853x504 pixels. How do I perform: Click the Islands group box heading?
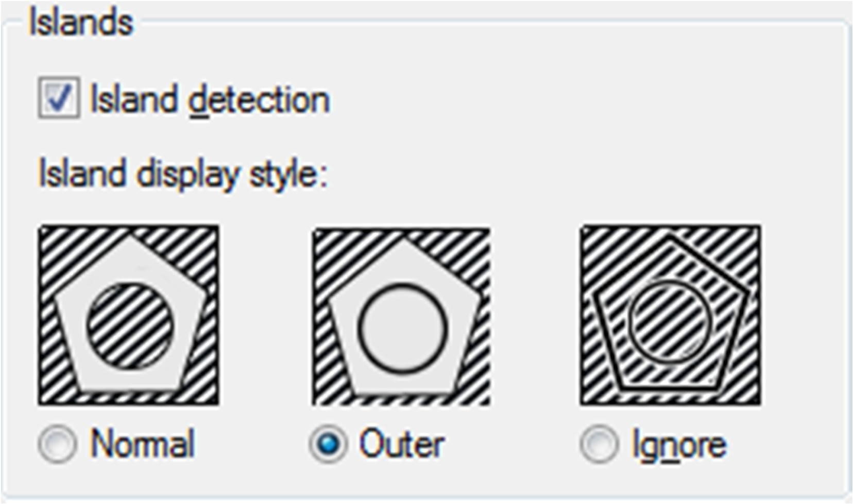pos(81,23)
